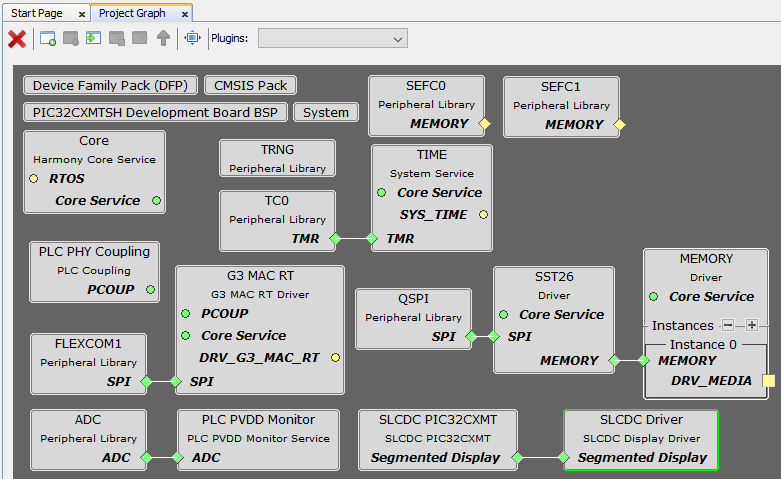Click SEFC1 yellow MEMORY diamond connector
The image size is (781, 479).
pos(619,124)
